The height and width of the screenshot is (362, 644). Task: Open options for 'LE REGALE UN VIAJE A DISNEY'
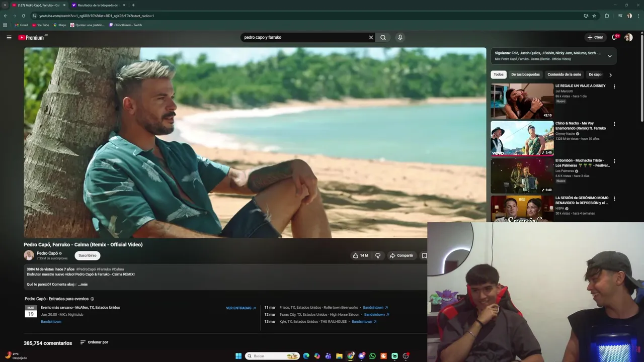614,86
